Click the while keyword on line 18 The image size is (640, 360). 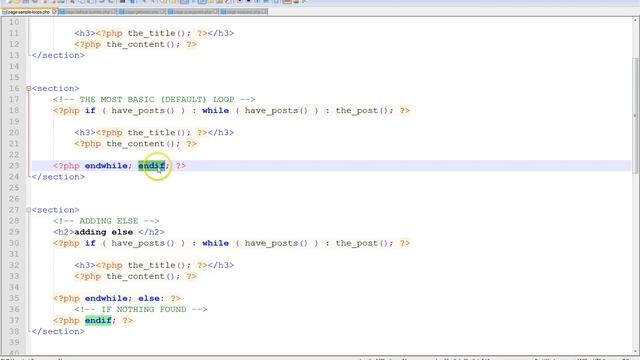click(216, 111)
